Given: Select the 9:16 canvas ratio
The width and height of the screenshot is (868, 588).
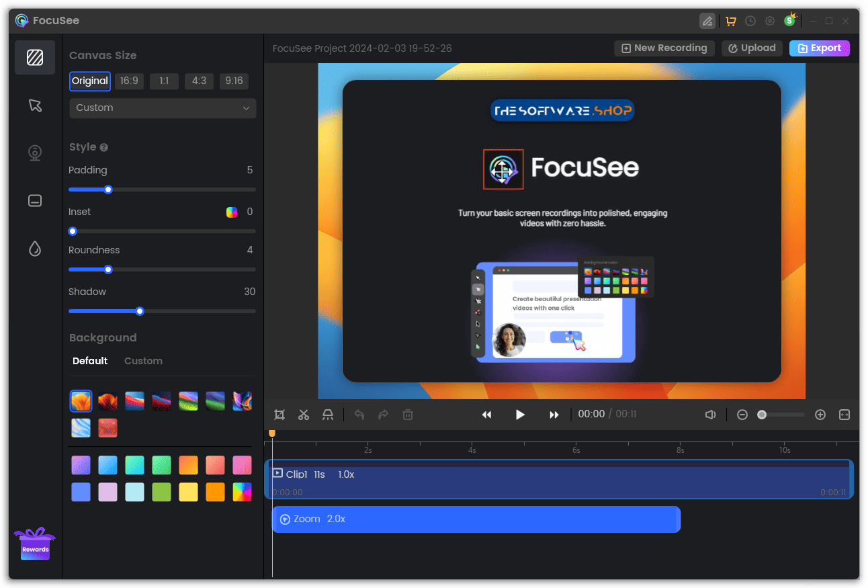Looking at the screenshot, I should [234, 81].
